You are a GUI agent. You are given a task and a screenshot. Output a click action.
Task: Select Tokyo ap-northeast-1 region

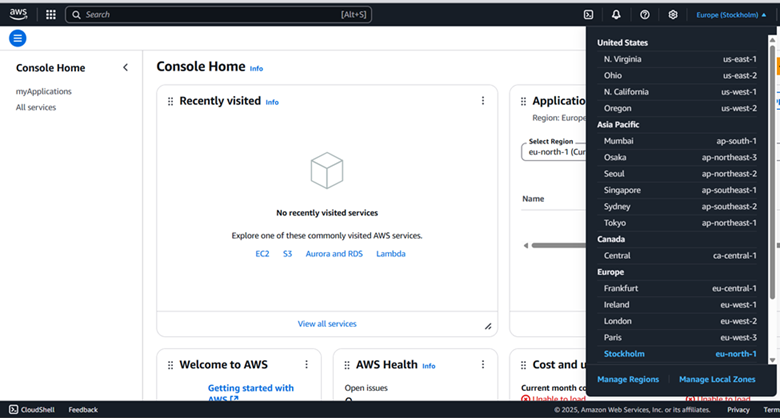[677, 223]
